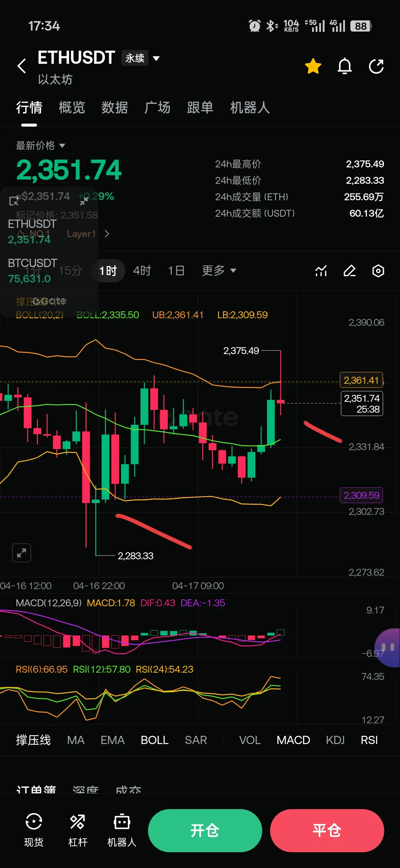
Task: Toggle the RSI sub-indicator
Action: 369,740
